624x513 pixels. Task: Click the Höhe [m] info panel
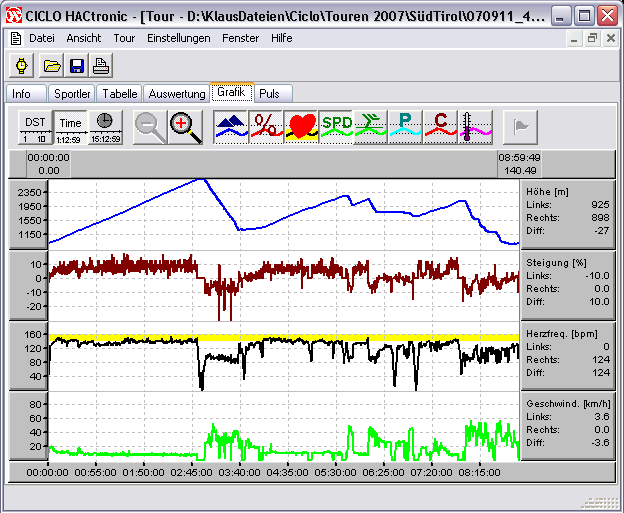tap(567, 215)
